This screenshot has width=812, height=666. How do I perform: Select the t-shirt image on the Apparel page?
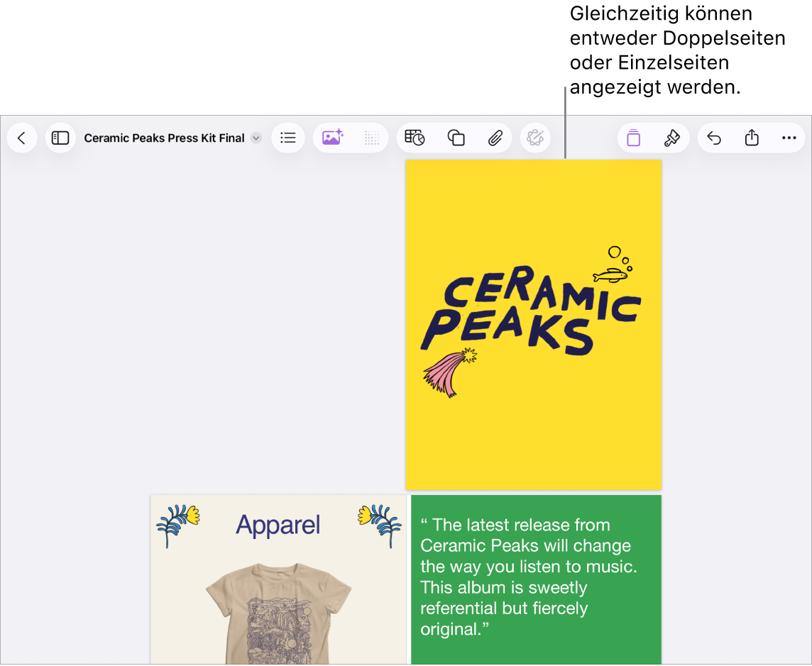click(x=278, y=614)
